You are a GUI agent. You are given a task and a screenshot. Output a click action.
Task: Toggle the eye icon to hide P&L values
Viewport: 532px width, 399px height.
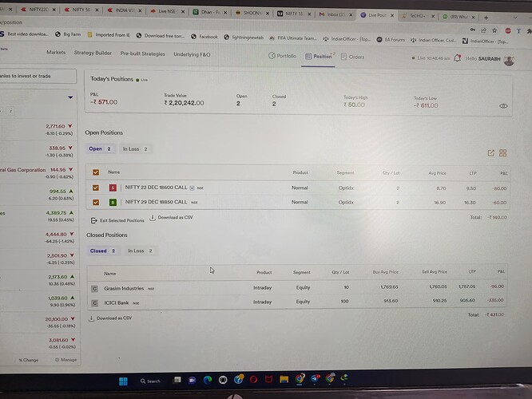[x=503, y=106]
